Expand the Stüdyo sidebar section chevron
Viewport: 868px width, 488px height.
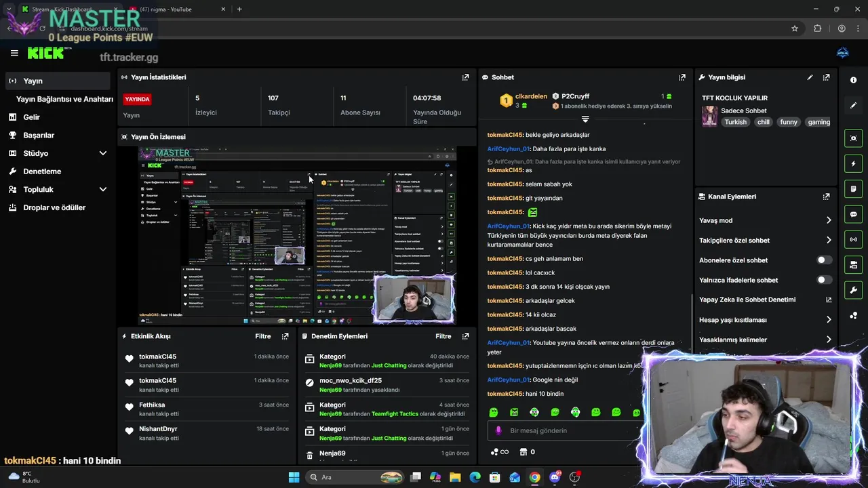click(x=103, y=153)
